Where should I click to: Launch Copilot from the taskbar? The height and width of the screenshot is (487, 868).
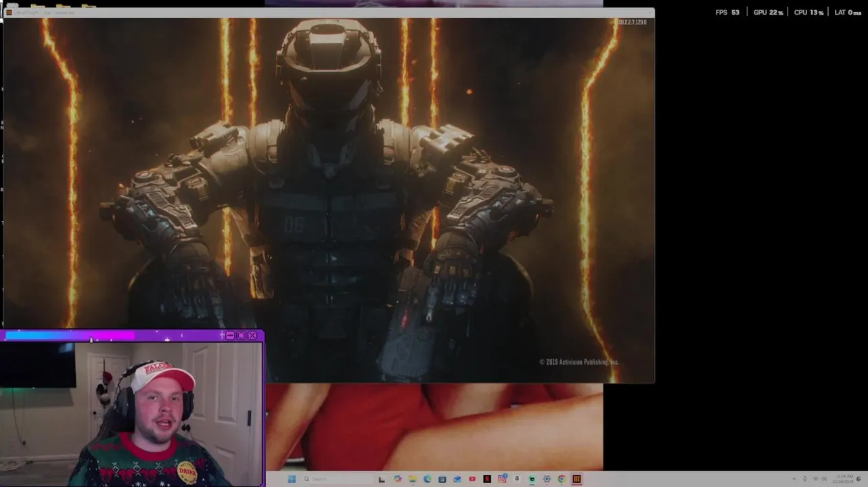(397, 479)
